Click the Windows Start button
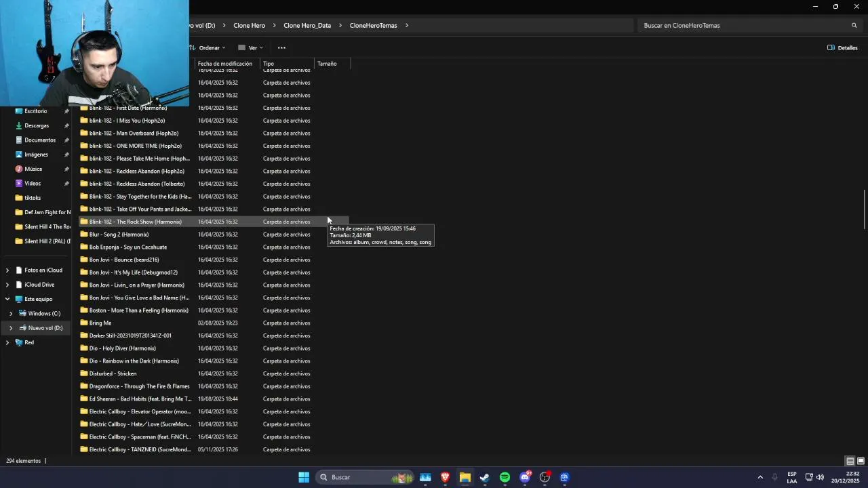This screenshot has height=488, width=868. 304,477
